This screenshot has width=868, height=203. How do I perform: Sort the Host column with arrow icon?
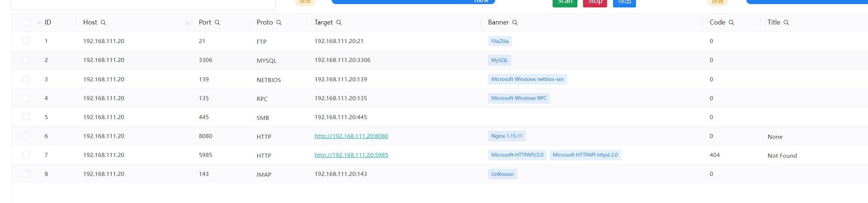[x=188, y=23]
